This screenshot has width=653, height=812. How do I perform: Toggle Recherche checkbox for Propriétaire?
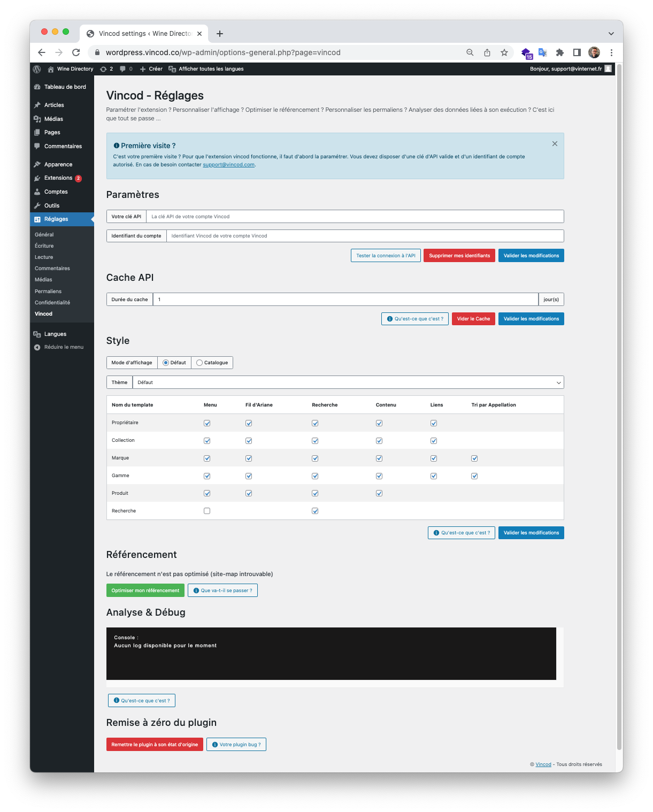pyautogui.click(x=315, y=423)
